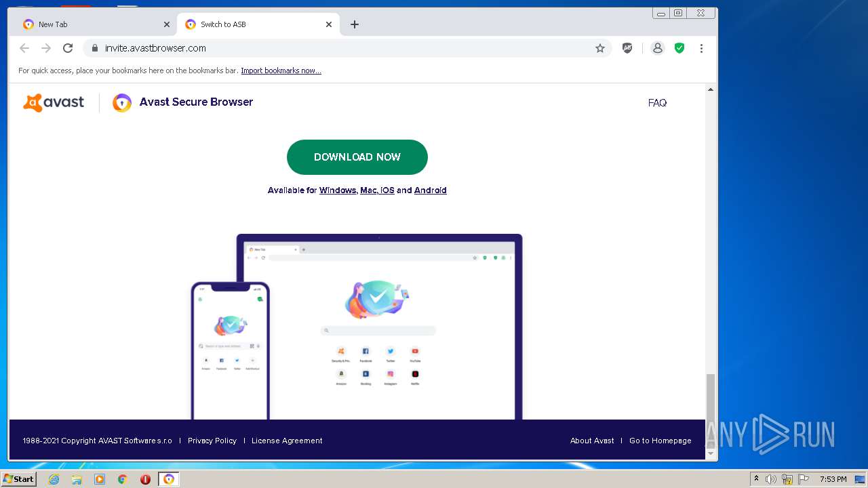Open the License Agreement footer link
Viewport: 868px width, 488px height.
click(x=287, y=441)
